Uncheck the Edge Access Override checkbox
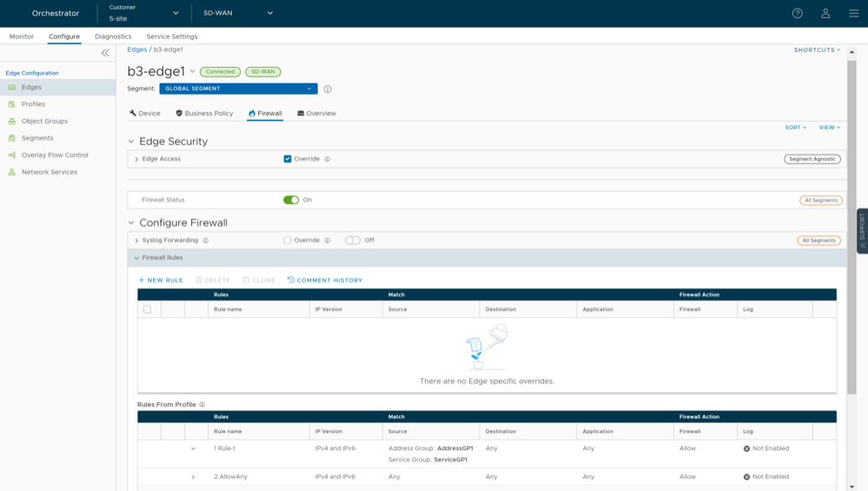Viewport: 868px width, 491px height. 288,159
